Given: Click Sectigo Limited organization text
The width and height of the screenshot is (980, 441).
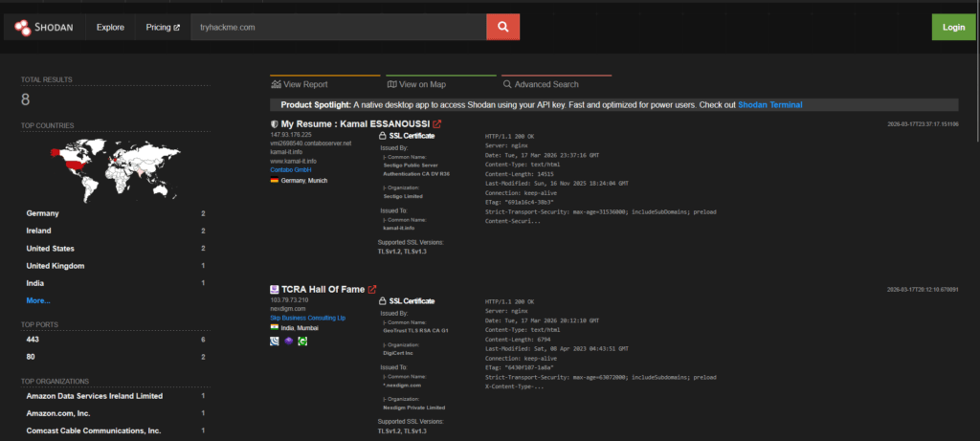Looking at the screenshot, I should click(x=403, y=196).
